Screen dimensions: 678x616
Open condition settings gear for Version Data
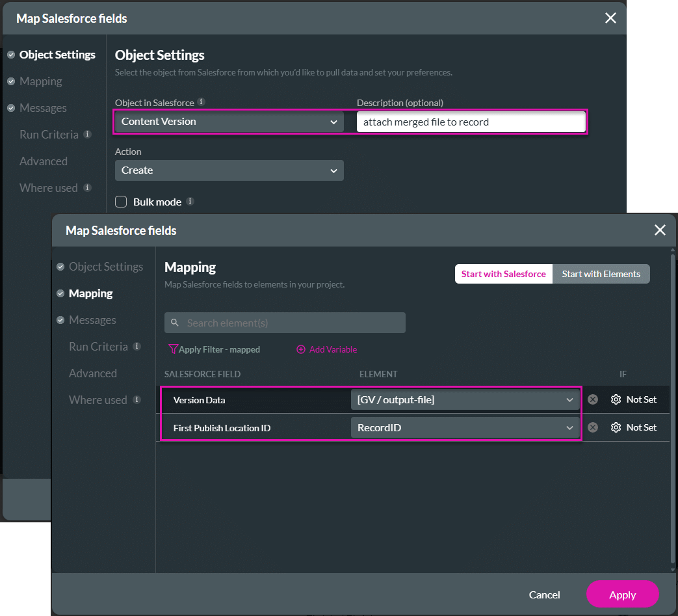[616, 399]
